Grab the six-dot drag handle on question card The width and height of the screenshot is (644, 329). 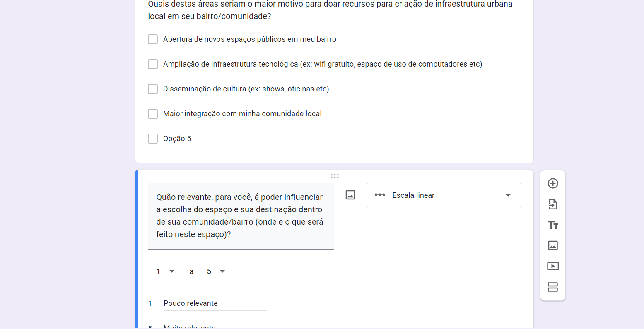coord(335,176)
